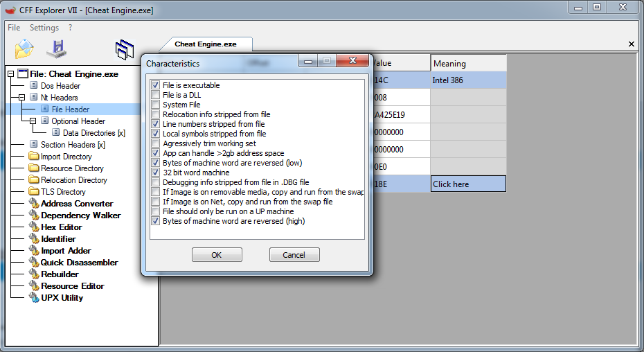This screenshot has height=352, width=644.
Task: Uncheck Line numbers stripped from file
Action: (x=155, y=124)
